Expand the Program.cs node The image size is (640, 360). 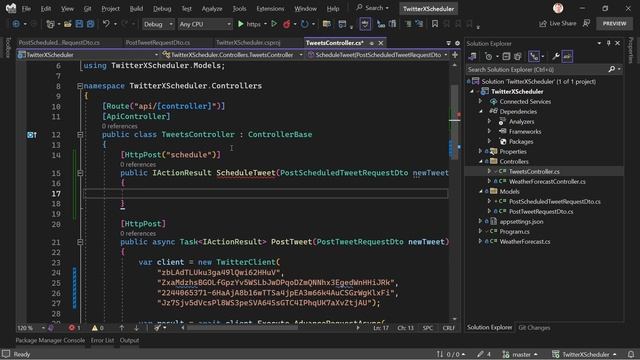pyautogui.click(x=480, y=231)
